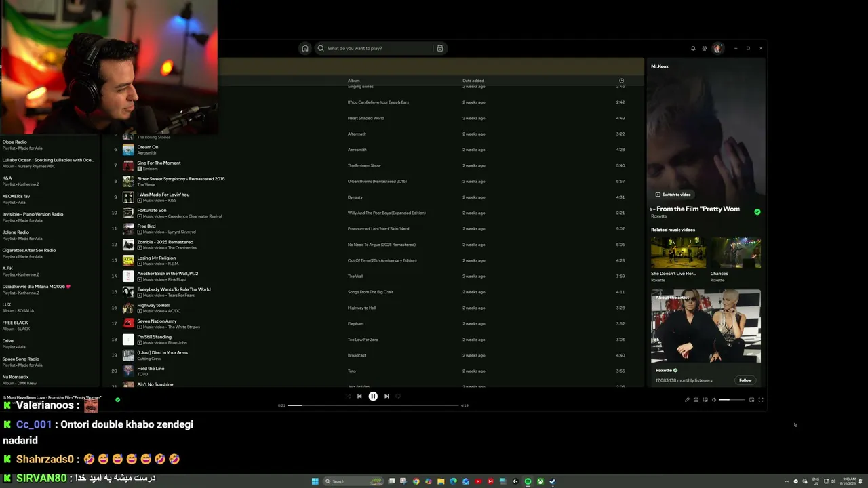Click the Windows taskbar Search box
Image resolution: width=868 pixels, height=488 pixels.
(x=353, y=481)
